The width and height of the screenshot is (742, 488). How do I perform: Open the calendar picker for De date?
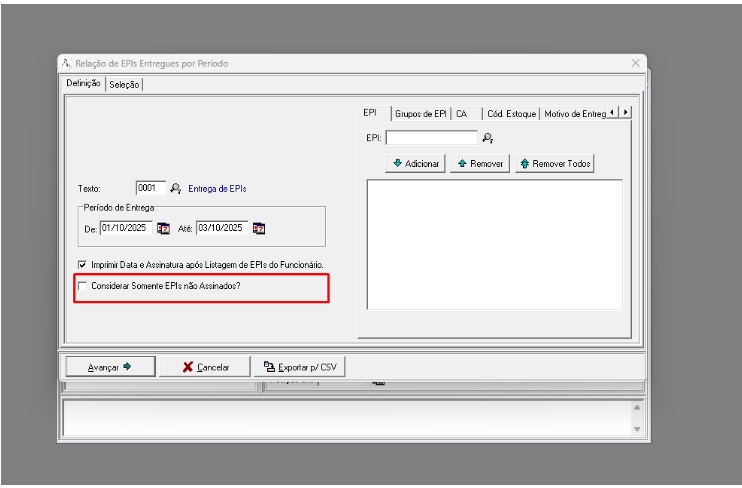[163, 228]
